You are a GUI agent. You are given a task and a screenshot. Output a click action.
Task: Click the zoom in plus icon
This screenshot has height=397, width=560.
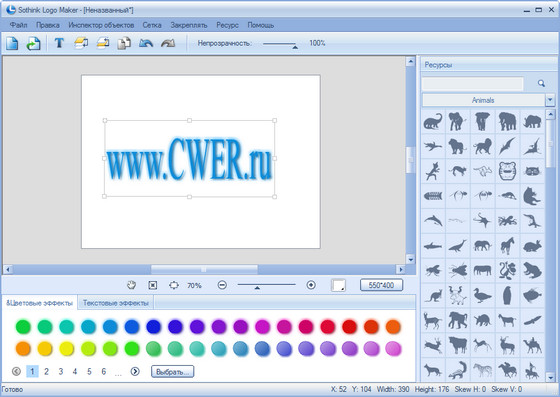click(311, 285)
